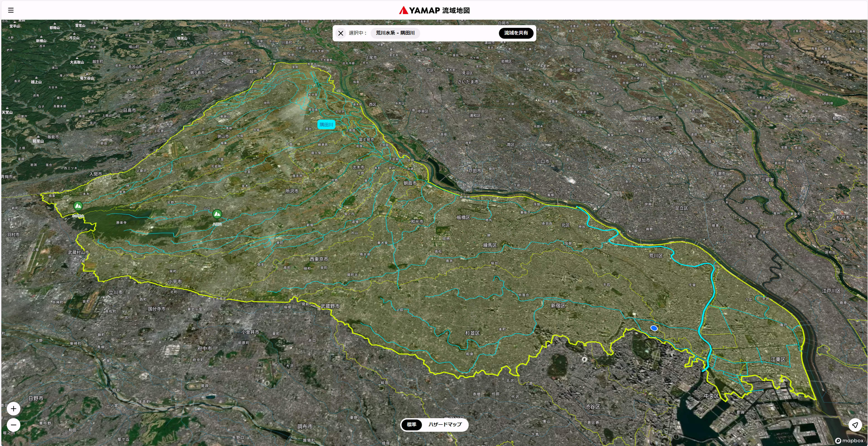The width and height of the screenshot is (868, 446).
Task: Click the cyan 隅田川 river label
Action: [x=326, y=125]
